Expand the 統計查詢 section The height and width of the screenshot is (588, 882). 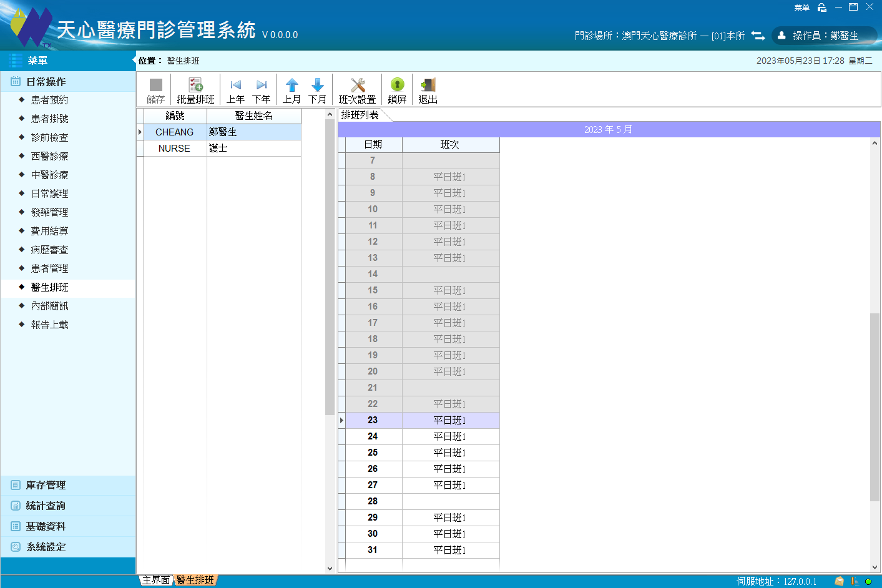pos(68,506)
